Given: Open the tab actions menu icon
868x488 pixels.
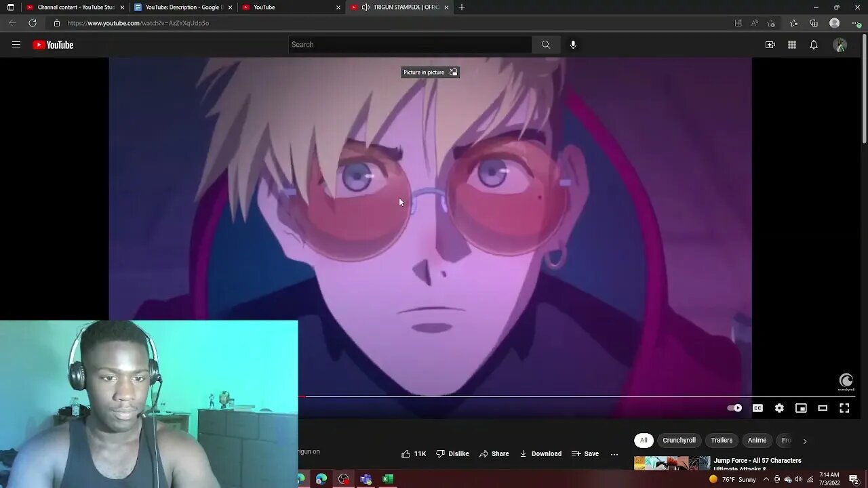Looking at the screenshot, I should pos(10,7).
